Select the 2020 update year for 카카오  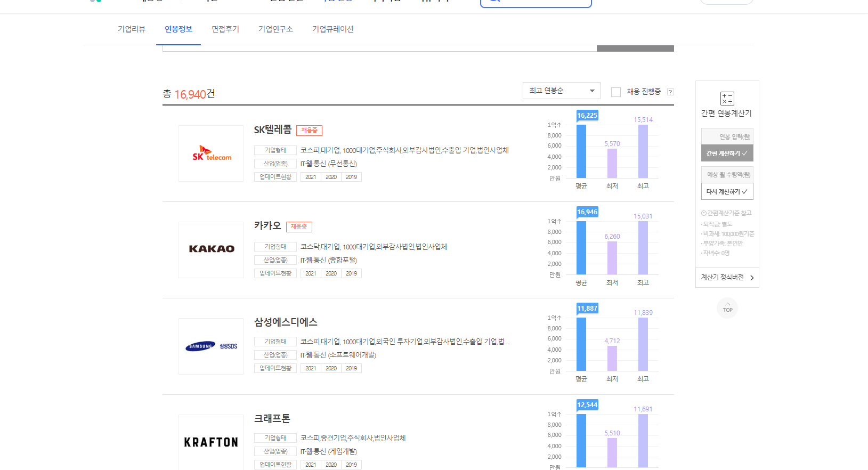pyautogui.click(x=331, y=273)
